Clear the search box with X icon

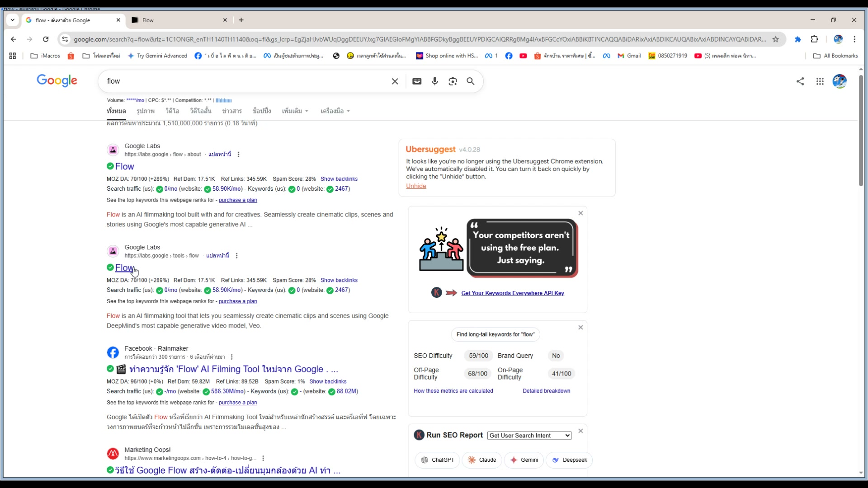(x=395, y=81)
